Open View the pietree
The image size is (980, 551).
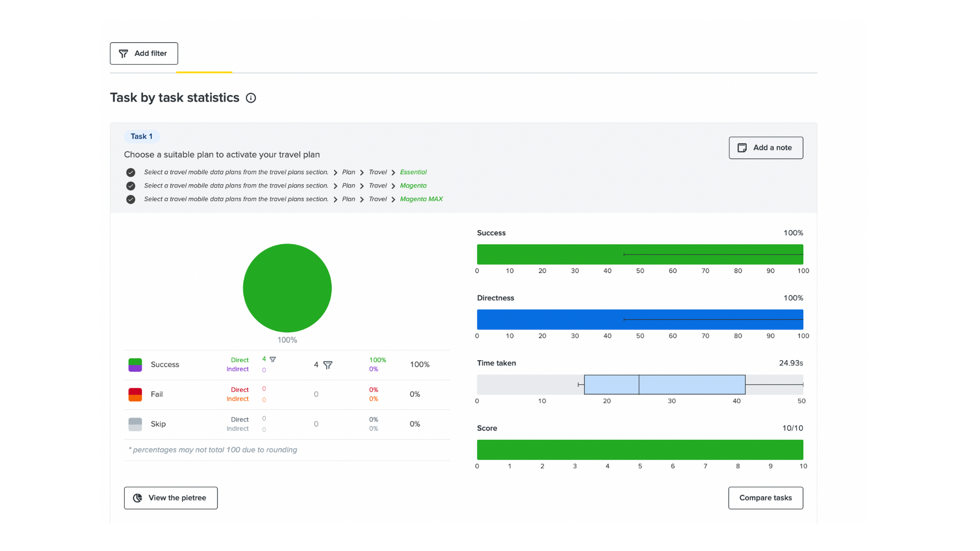(x=170, y=498)
